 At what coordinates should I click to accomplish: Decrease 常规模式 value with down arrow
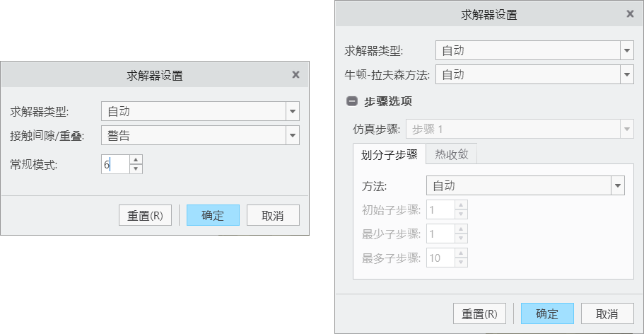coord(136,168)
